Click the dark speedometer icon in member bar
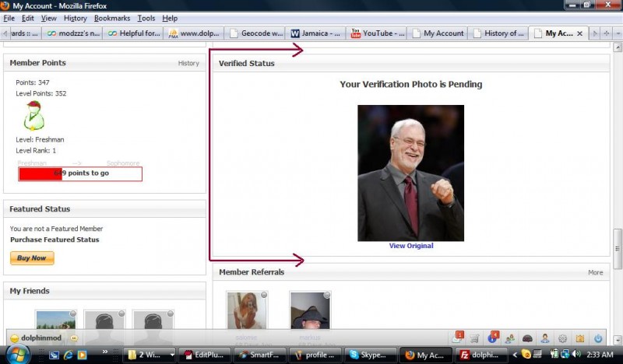Viewport: 623px width, 364px height. 527,338
